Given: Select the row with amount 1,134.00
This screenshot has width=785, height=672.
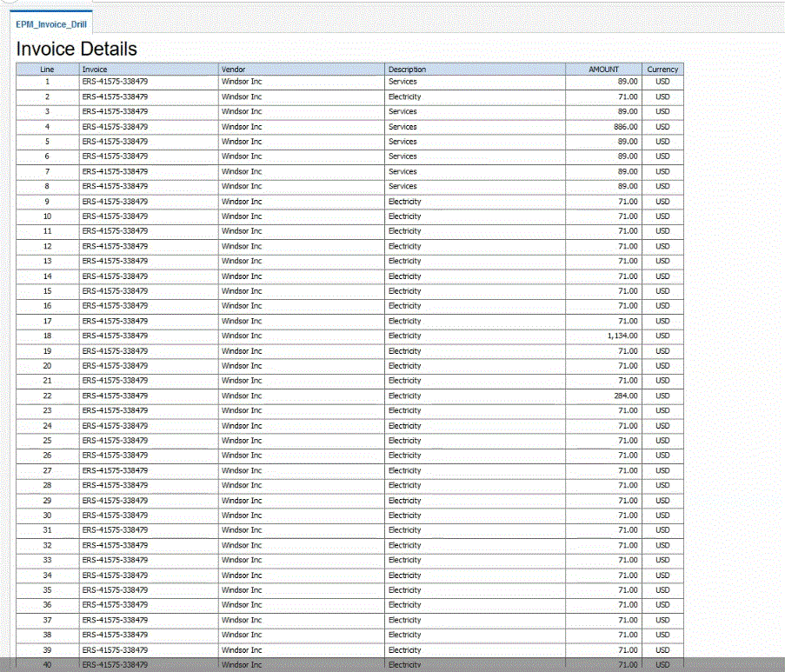Looking at the screenshot, I should point(348,336).
